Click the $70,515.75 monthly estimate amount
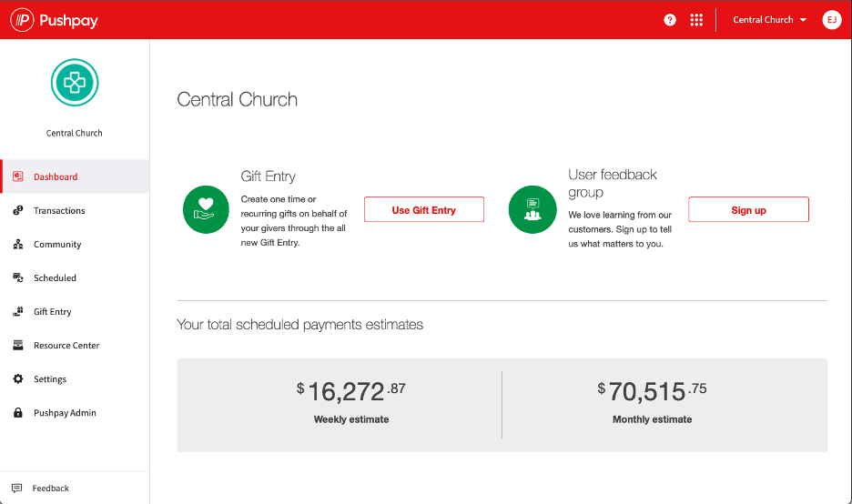The image size is (852, 504). (x=652, y=391)
